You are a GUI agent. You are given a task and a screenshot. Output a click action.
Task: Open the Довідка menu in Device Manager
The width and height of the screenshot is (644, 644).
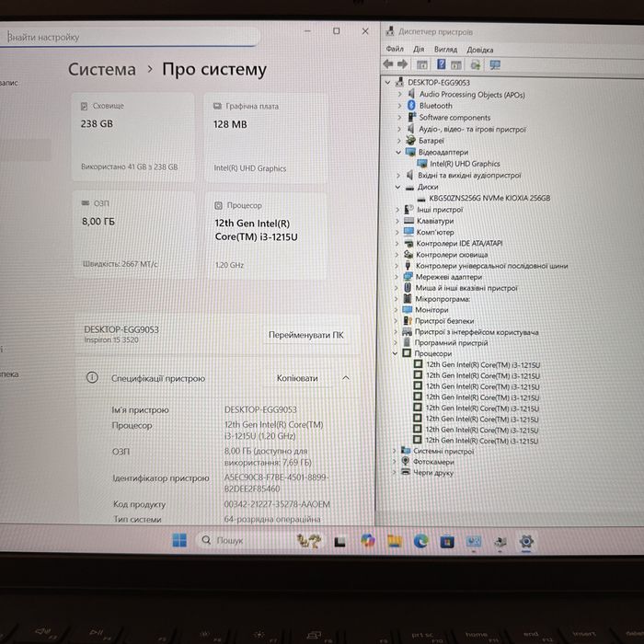pos(479,50)
